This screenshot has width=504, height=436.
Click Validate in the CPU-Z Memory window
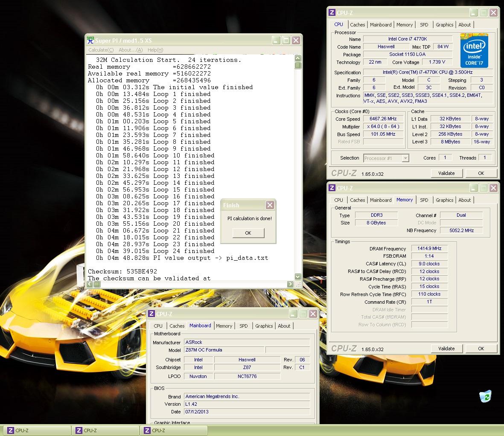pos(446,349)
